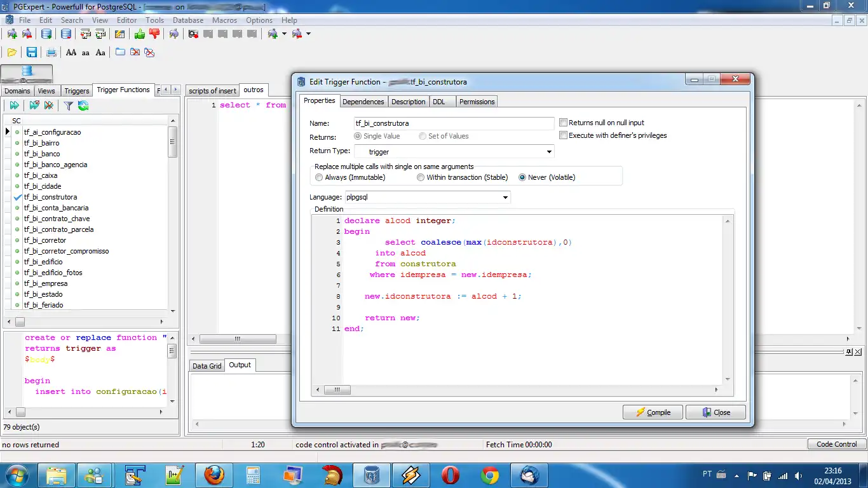
Task: Select the Set of Values radio button
Action: (x=423, y=136)
